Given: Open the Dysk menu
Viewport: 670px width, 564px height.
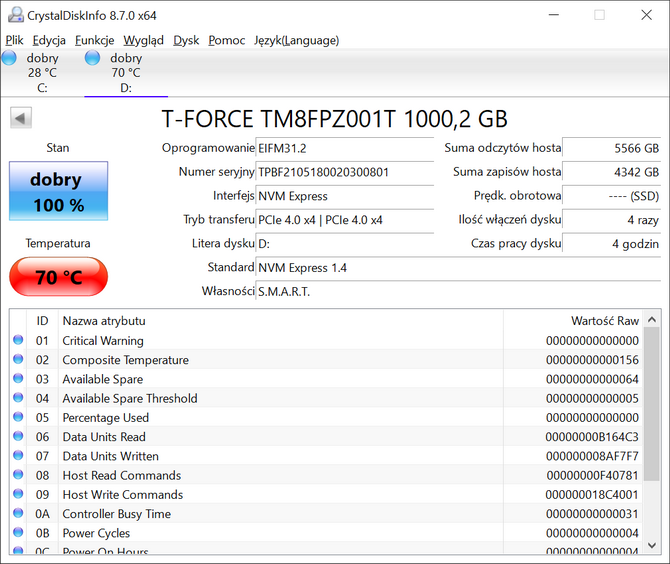Looking at the screenshot, I should click(x=186, y=40).
